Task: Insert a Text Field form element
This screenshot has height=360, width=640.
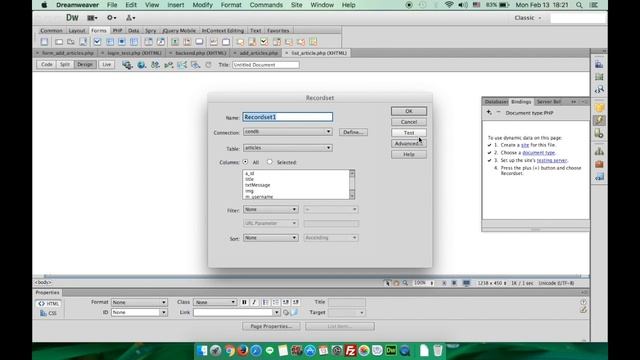Action: point(59,42)
